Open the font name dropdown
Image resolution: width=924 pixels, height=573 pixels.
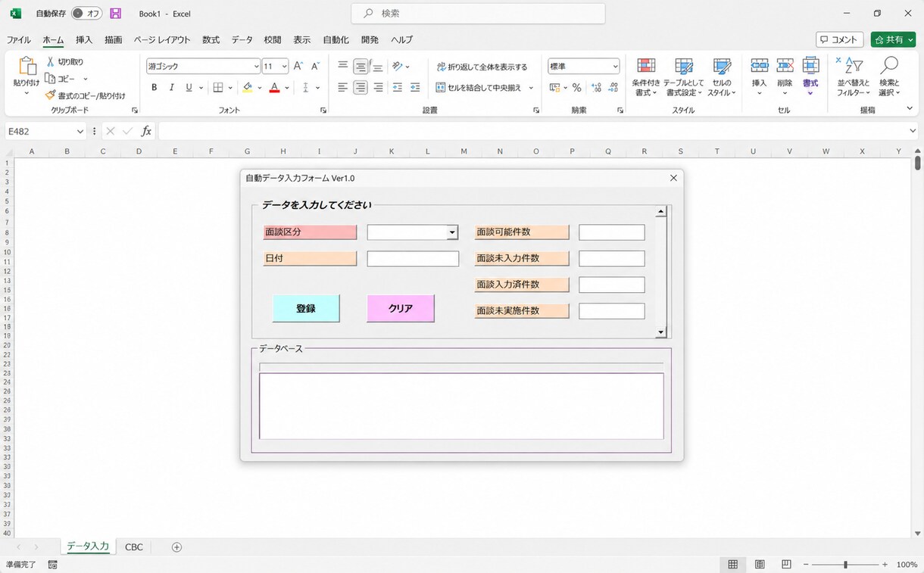257,67
